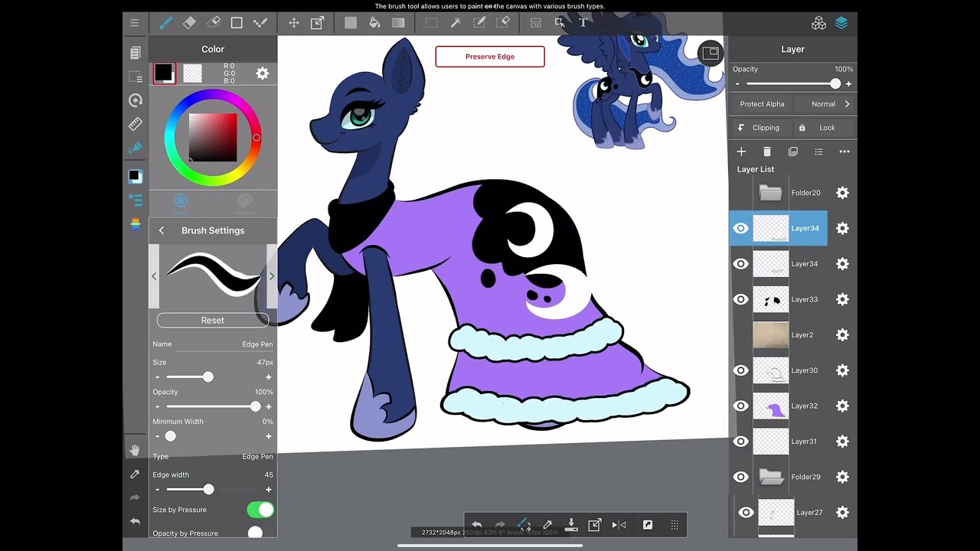Delete layer with trash icon
Image resolution: width=980 pixels, height=551 pixels.
click(767, 152)
